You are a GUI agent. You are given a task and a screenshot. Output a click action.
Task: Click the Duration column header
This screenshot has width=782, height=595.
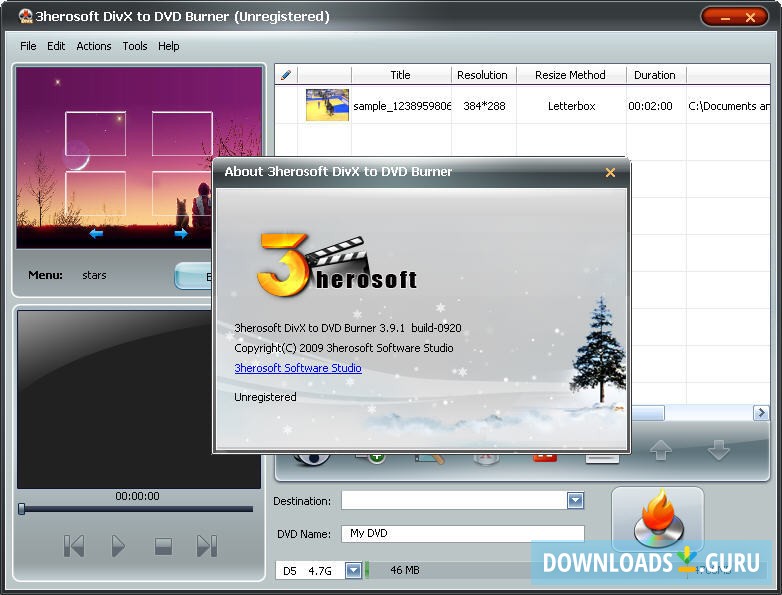coord(655,75)
